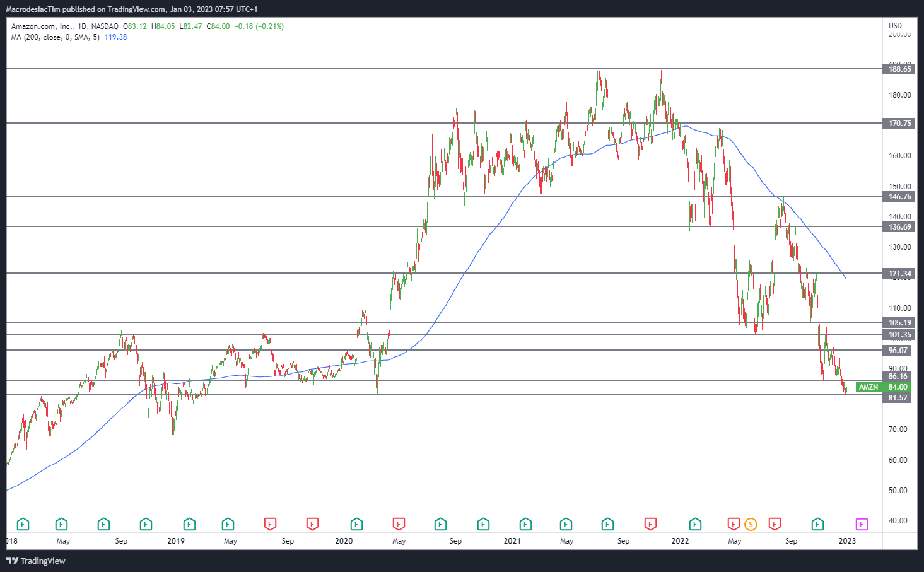Click the green AMZN symbol tag
The image size is (924, 572).
(868, 387)
